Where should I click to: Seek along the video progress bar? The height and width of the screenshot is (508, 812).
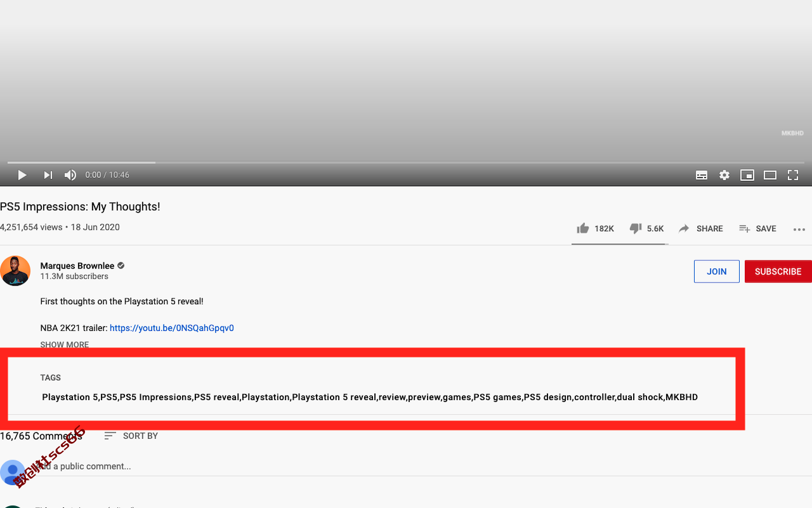pos(406,163)
